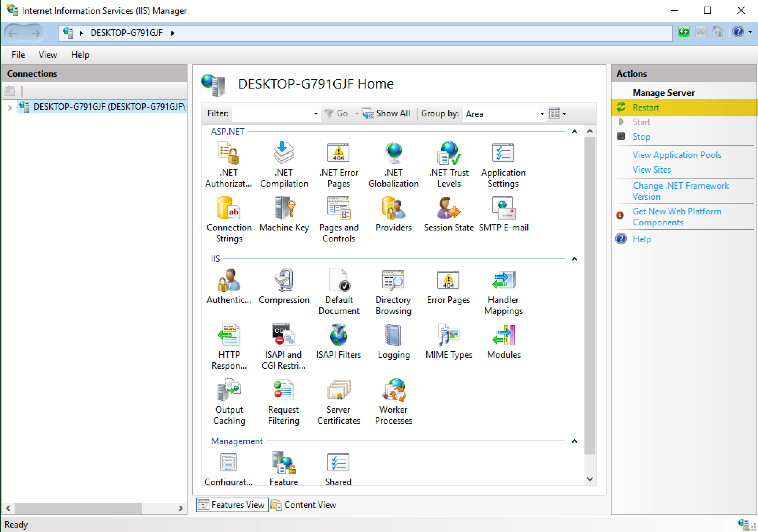Open Providers feature

(x=393, y=214)
